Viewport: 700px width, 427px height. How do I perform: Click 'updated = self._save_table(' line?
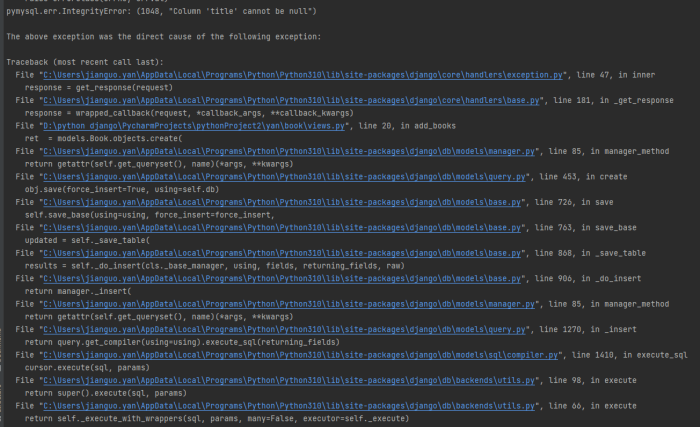click(87, 240)
